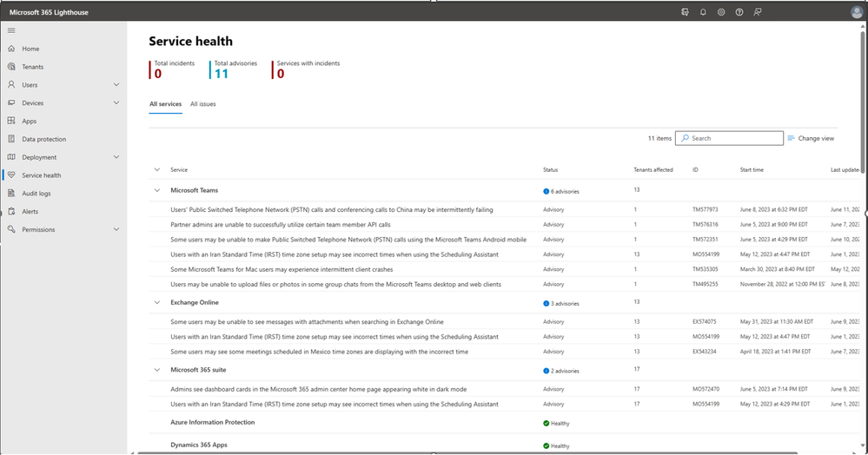Click the Data protection icon
Image resolution: width=868 pixels, height=455 pixels.
(x=11, y=139)
